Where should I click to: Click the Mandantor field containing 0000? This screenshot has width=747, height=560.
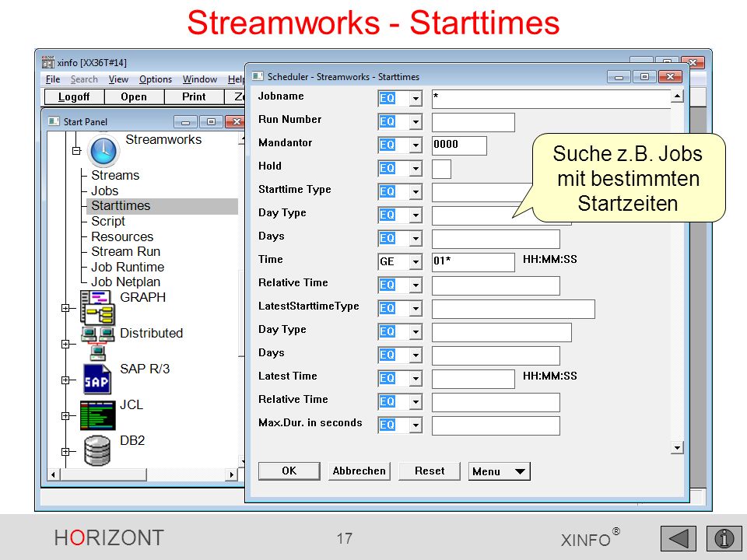pos(459,145)
